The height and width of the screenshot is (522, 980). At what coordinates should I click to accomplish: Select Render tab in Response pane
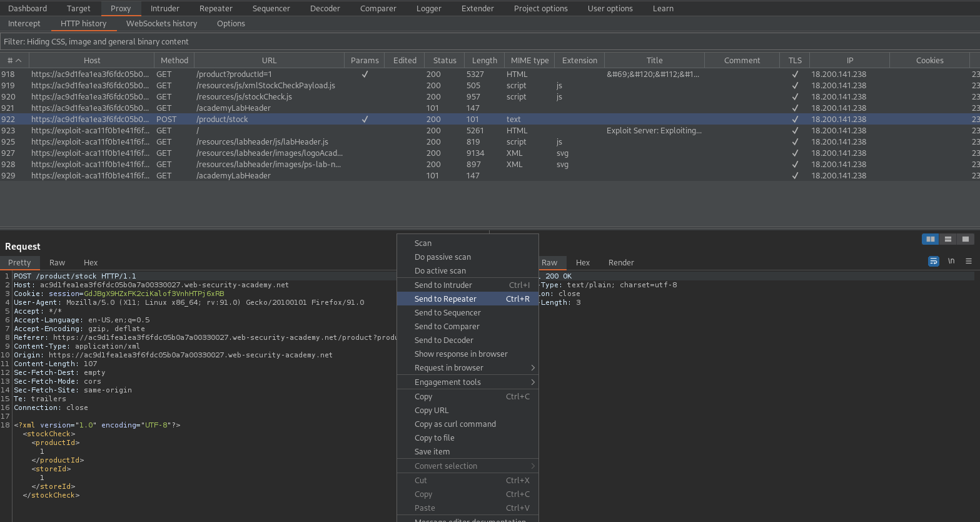pos(621,262)
